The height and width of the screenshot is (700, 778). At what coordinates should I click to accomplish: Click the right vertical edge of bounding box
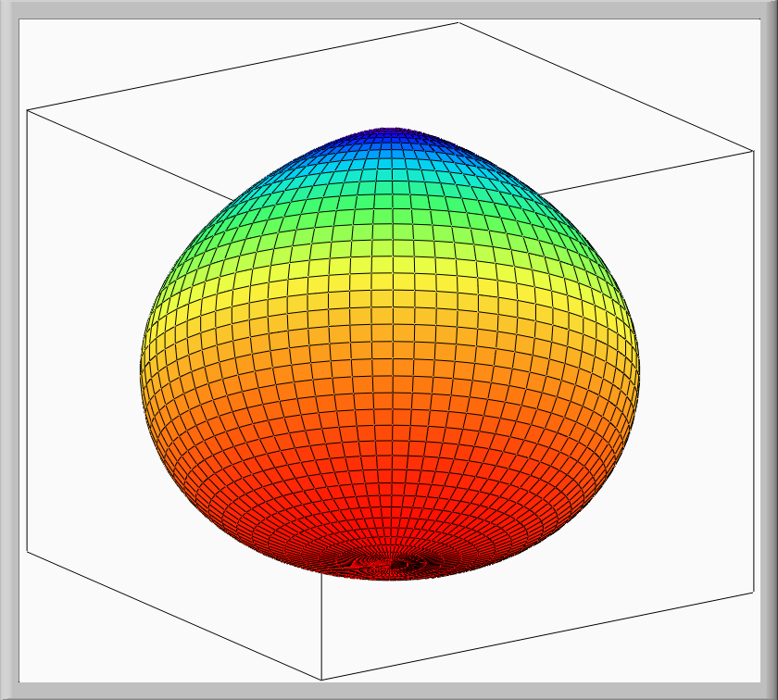click(x=754, y=370)
